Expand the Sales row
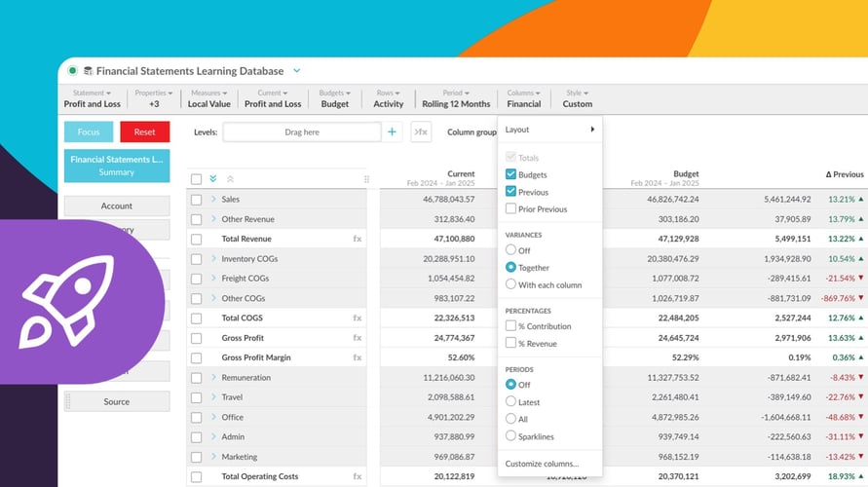 [x=213, y=199]
